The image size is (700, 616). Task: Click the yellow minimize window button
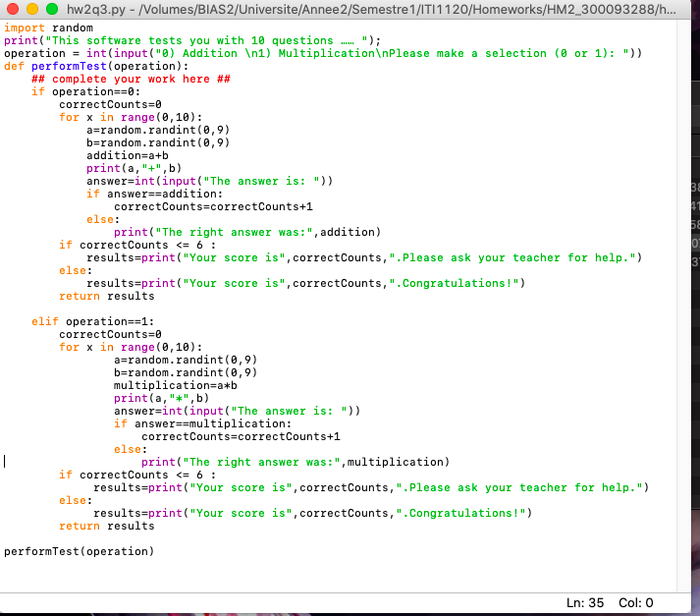tap(32, 9)
